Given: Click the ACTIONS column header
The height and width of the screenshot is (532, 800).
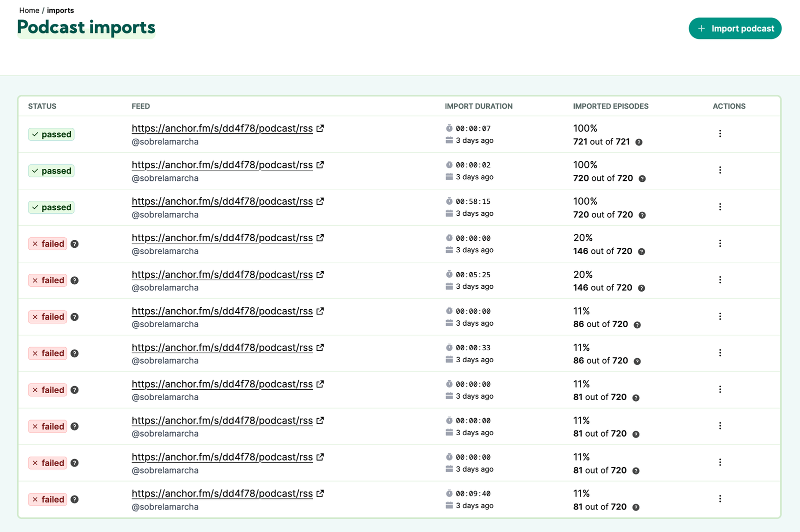Looking at the screenshot, I should click(729, 106).
